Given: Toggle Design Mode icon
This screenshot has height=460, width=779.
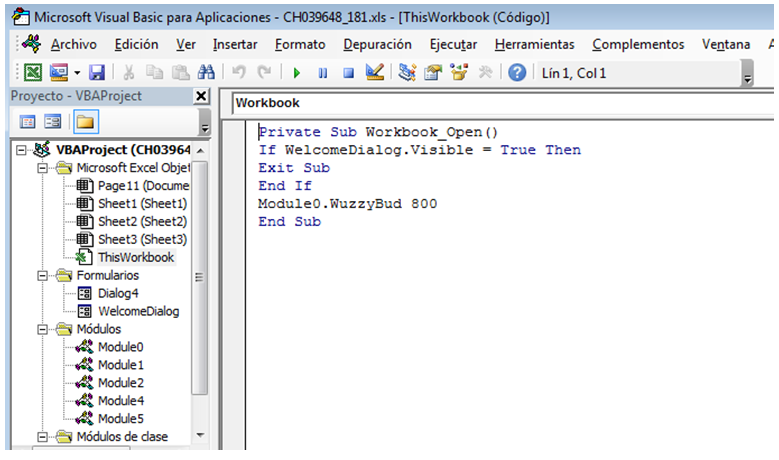Looking at the screenshot, I should [375, 73].
